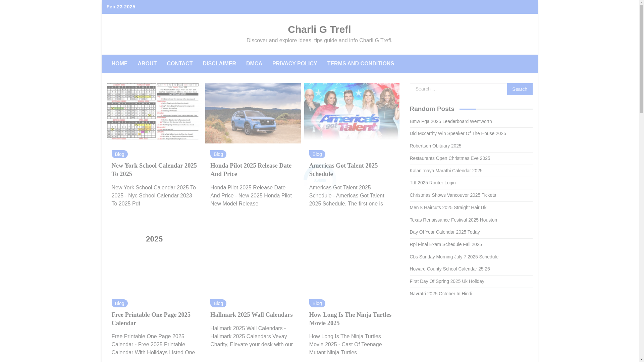Focus the Search input field
The image size is (644, 362).
(459, 89)
